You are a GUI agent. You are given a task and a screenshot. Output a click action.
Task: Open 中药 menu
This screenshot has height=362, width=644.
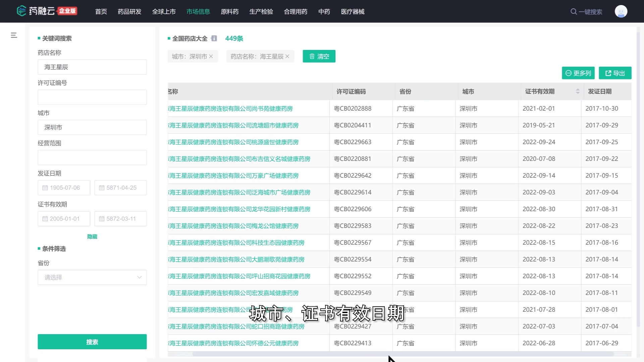pos(324,12)
